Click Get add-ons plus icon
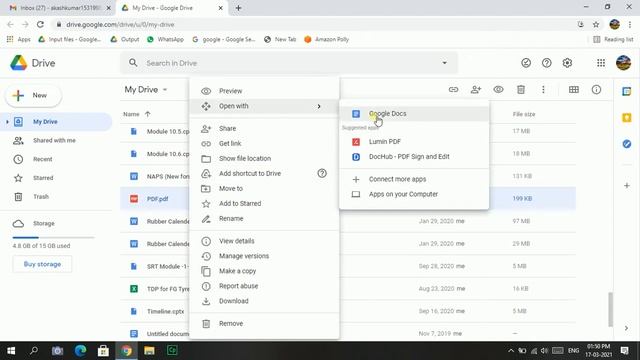 (x=627, y=186)
